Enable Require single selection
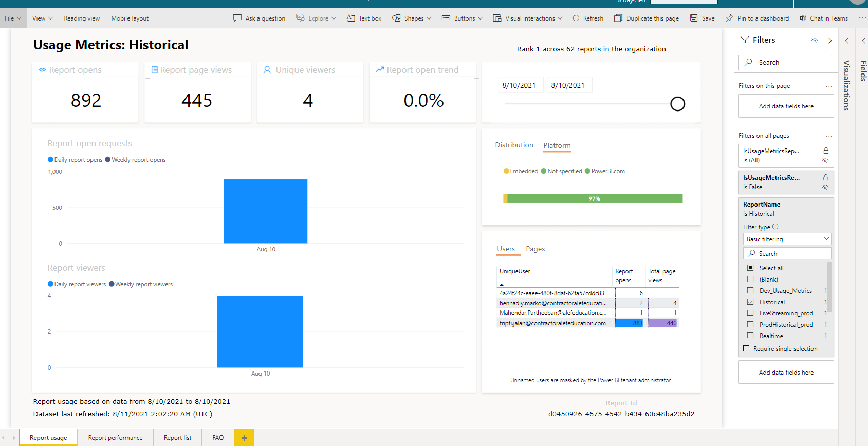868x446 pixels. (746, 348)
